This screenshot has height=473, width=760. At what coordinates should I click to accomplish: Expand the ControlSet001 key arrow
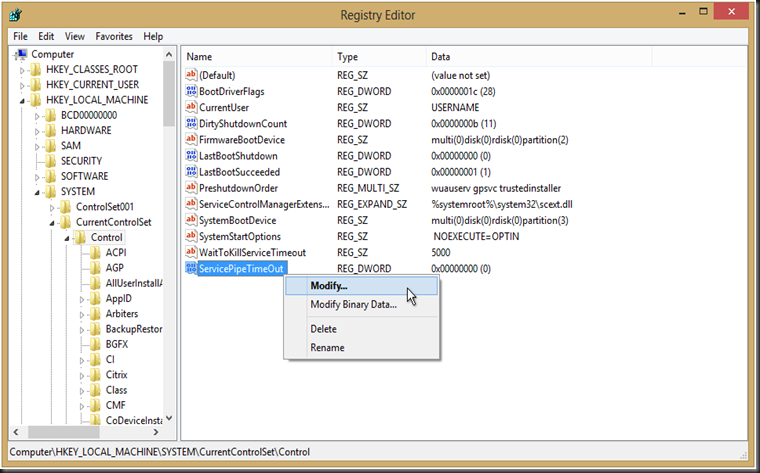(53, 207)
